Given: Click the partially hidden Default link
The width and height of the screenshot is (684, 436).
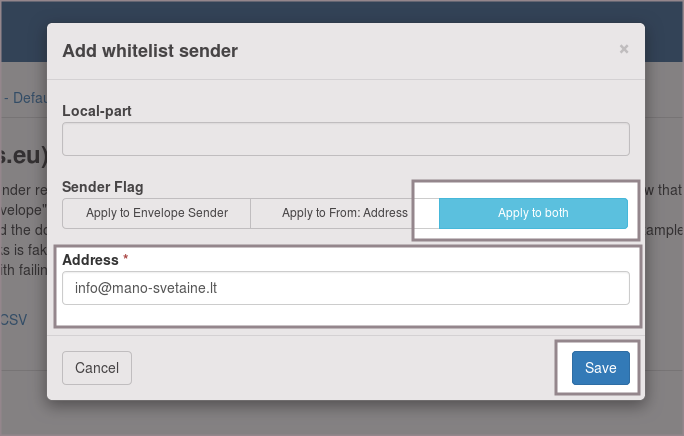Looking at the screenshot, I should (x=28, y=98).
